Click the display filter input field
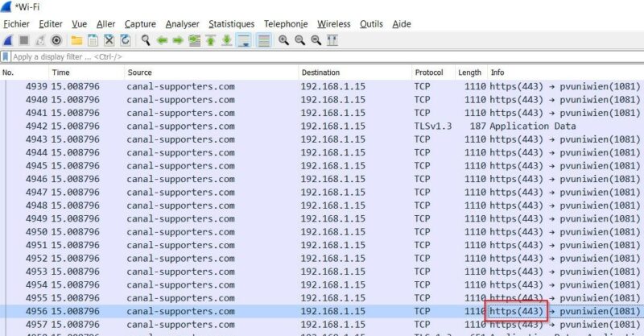644x336 pixels. click(328, 56)
